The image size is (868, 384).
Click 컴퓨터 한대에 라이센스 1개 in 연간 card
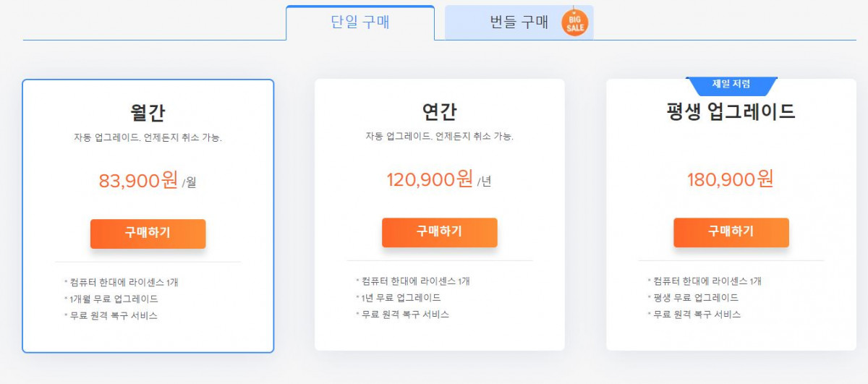[x=416, y=281]
